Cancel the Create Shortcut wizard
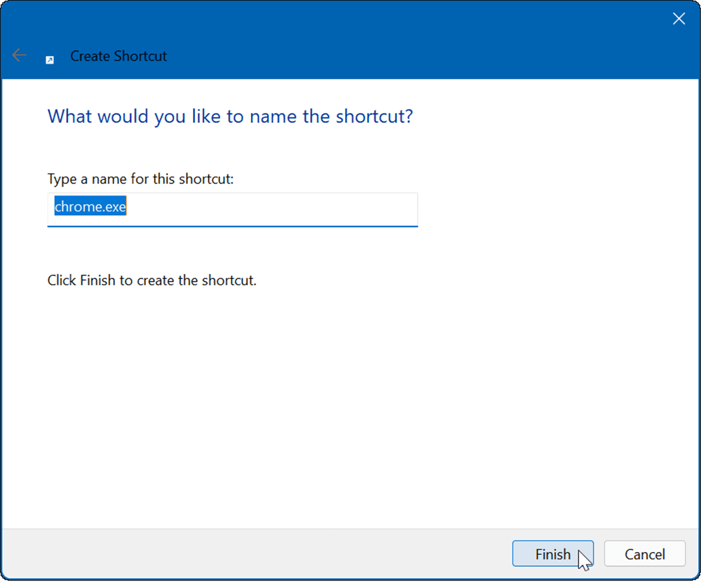The height and width of the screenshot is (588, 701). (645, 554)
